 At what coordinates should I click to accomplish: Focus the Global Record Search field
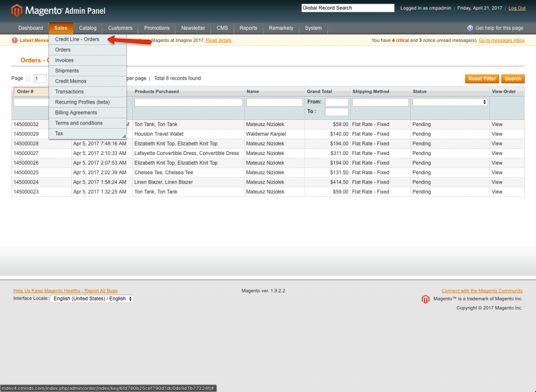[348, 8]
